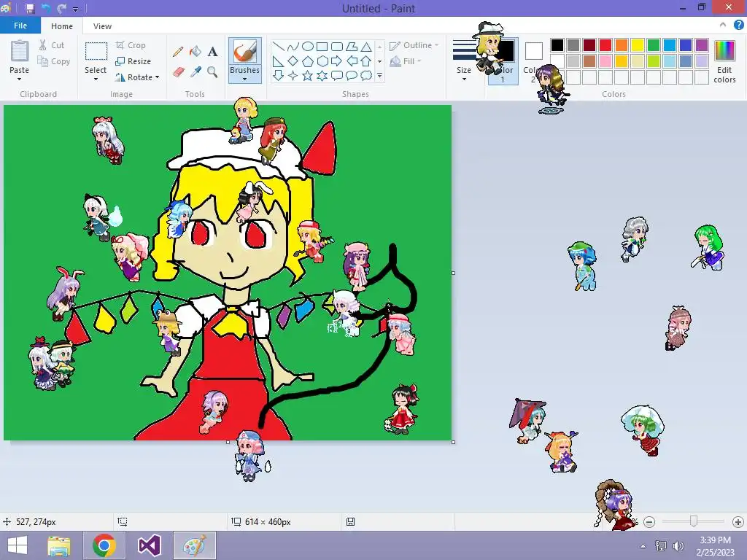The width and height of the screenshot is (747, 560).
Task: Open Google Chrome from the taskbar
Action: [104, 545]
